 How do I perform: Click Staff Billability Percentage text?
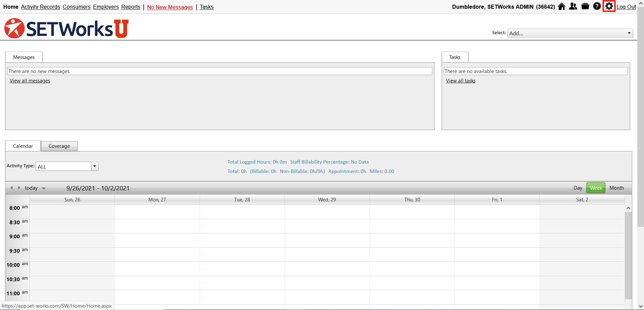[330, 162]
